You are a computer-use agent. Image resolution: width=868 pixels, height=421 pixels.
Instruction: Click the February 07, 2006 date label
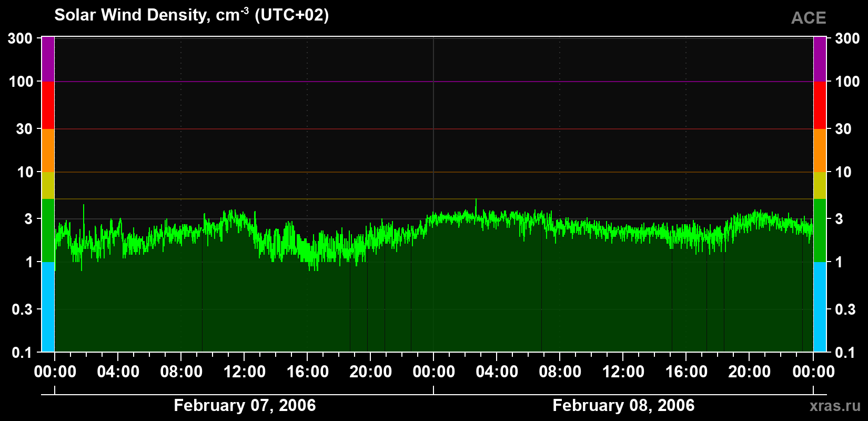[x=245, y=405]
